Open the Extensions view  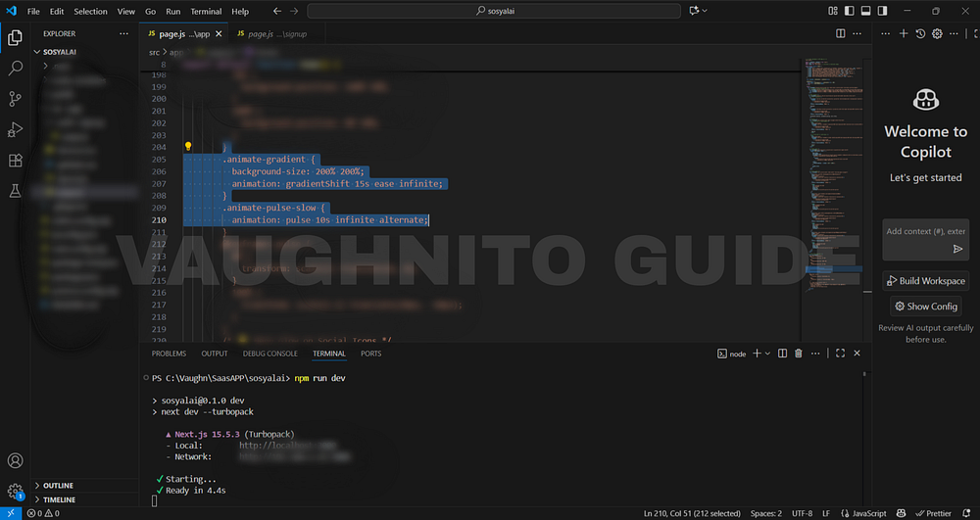(15, 160)
